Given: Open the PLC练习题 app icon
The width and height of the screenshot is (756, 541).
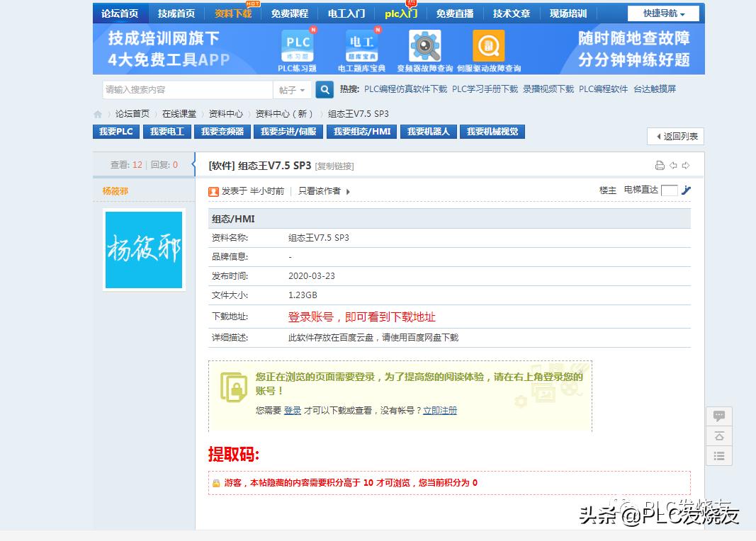Looking at the screenshot, I should click(x=298, y=46).
